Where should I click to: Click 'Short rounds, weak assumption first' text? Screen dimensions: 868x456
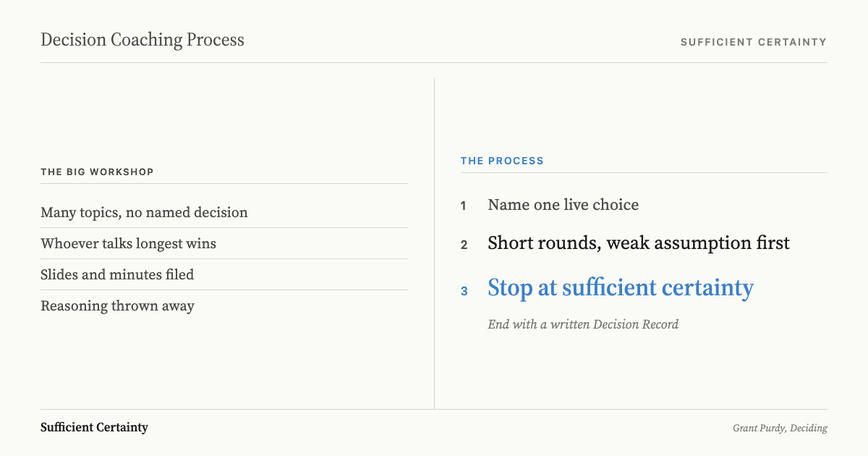639,243
